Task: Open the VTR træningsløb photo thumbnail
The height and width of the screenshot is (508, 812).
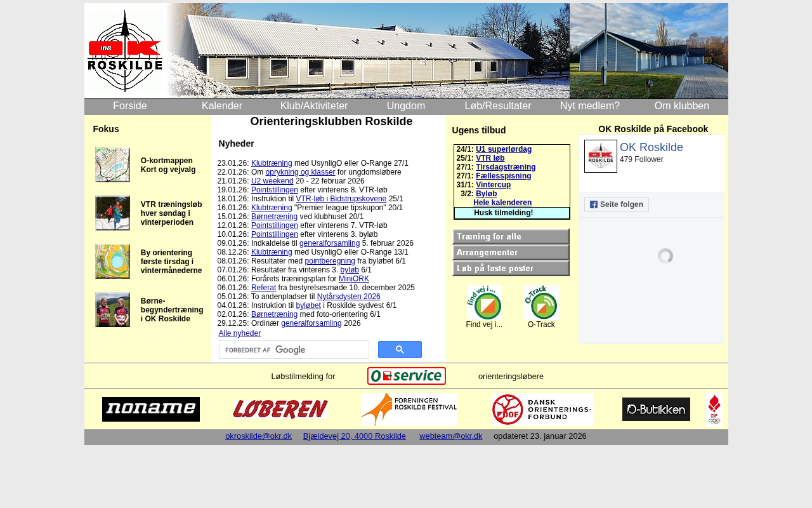Action: (112, 213)
